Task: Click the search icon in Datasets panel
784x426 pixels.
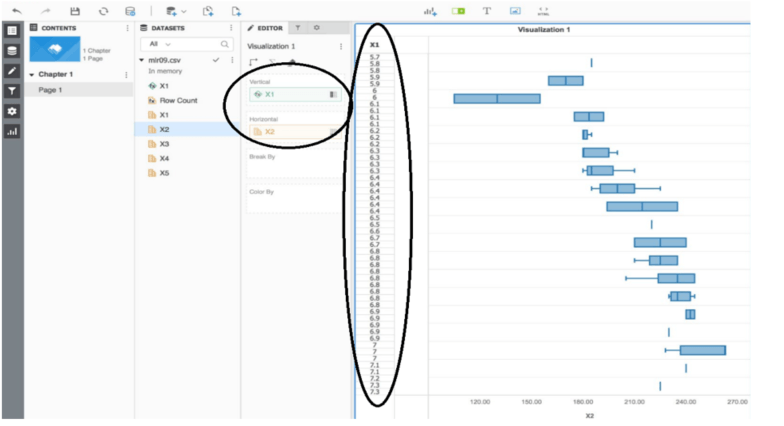Action: coord(225,44)
